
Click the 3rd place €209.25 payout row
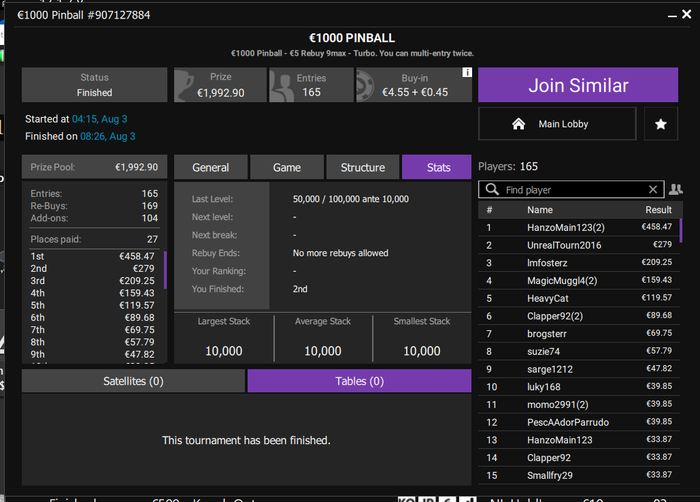point(92,281)
